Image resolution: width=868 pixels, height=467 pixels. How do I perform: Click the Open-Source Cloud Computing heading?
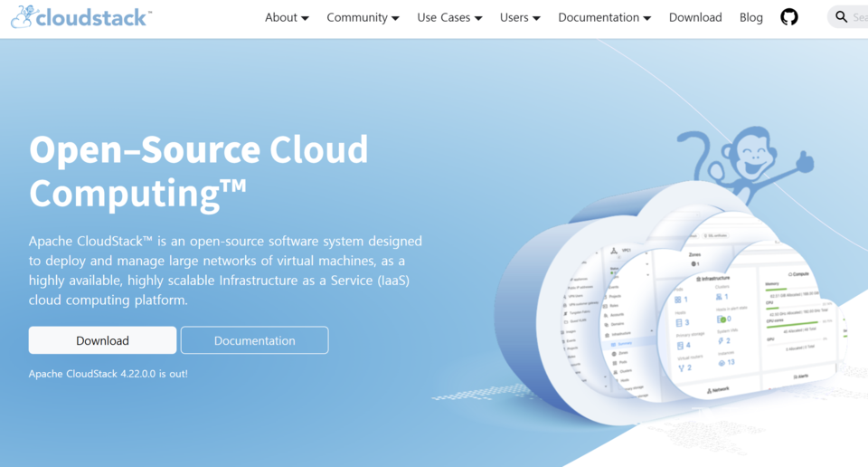(199, 171)
